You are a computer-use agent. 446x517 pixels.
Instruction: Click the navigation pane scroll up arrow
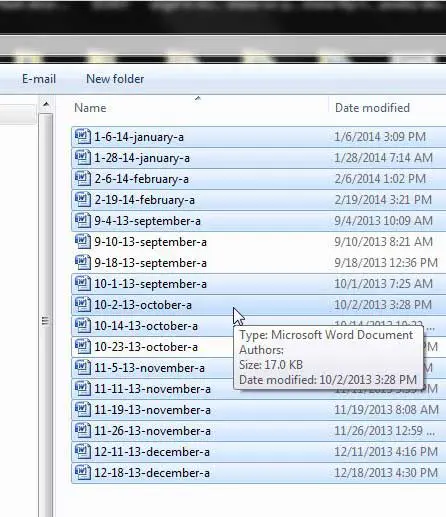tap(46, 105)
